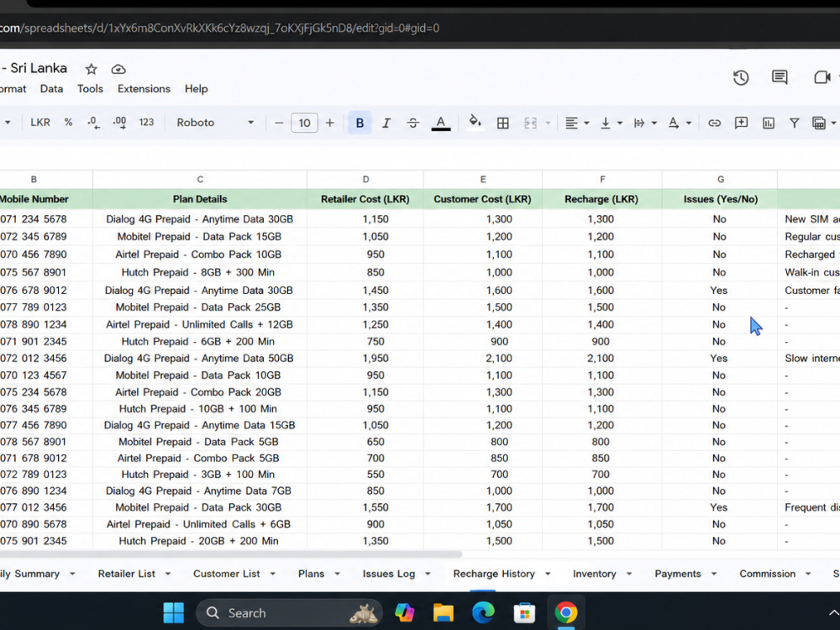Format selection as LKR currency
The width and height of the screenshot is (840, 630).
pyautogui.click(x=40, y=123)
